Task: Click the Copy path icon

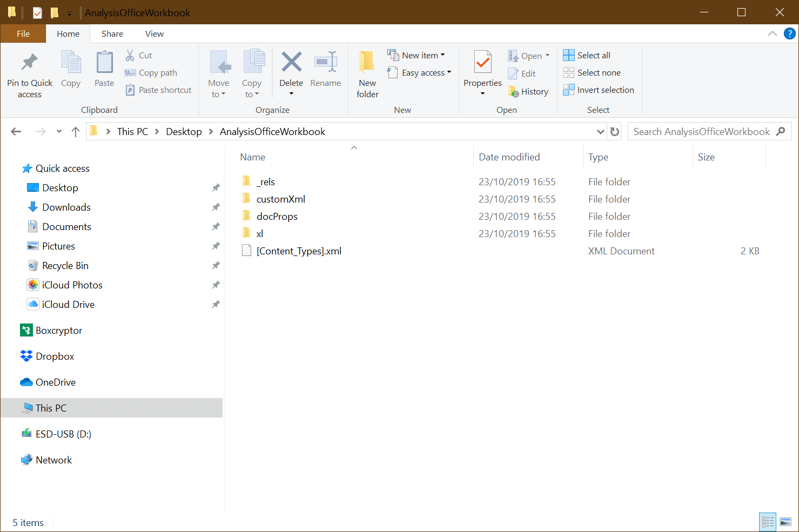Action: pos(130,72)
